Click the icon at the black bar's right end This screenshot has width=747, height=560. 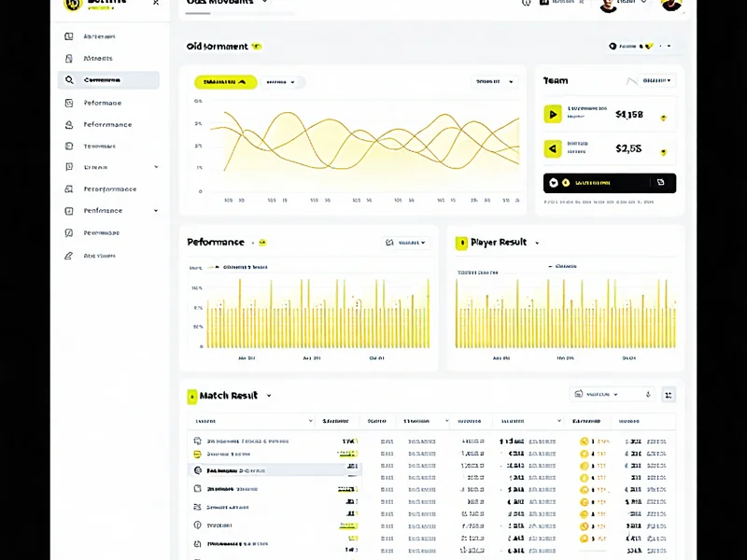coord(661,183)
